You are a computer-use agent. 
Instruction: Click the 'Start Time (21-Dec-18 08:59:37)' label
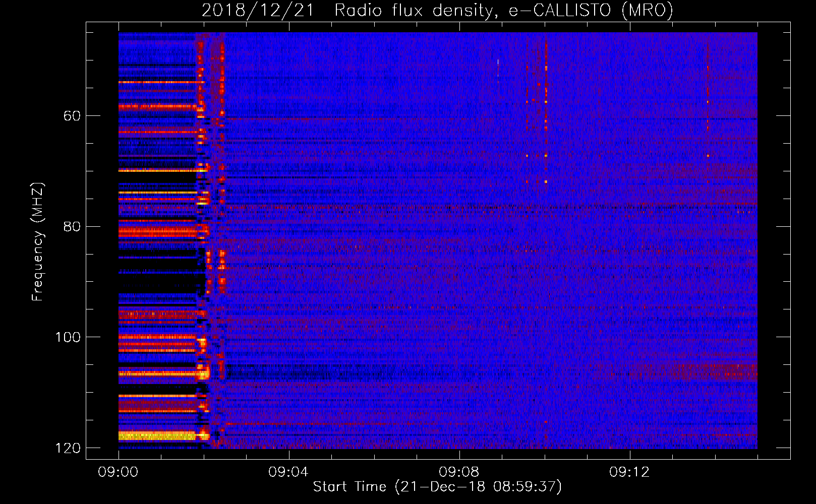point(437,487)
